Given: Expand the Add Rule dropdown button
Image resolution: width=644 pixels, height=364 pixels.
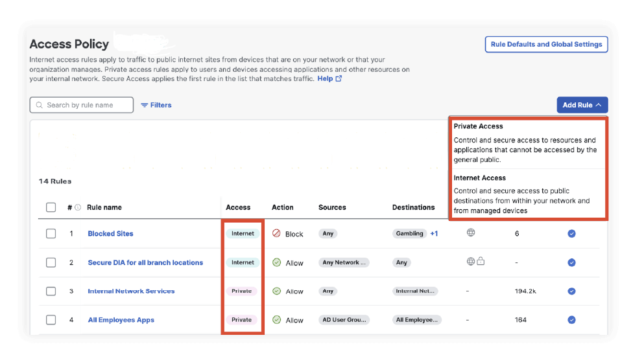Looking at the screenshot, I should coord(582,105).
